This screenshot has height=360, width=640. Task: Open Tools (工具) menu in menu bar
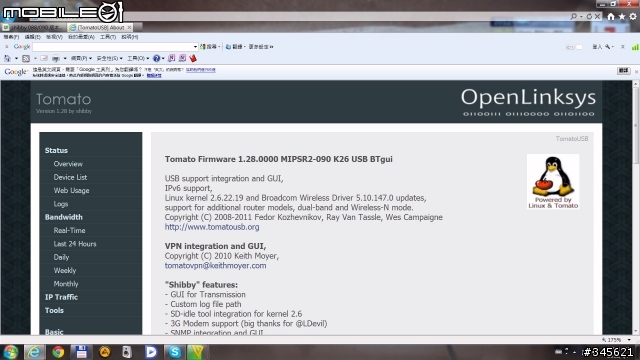108,37
